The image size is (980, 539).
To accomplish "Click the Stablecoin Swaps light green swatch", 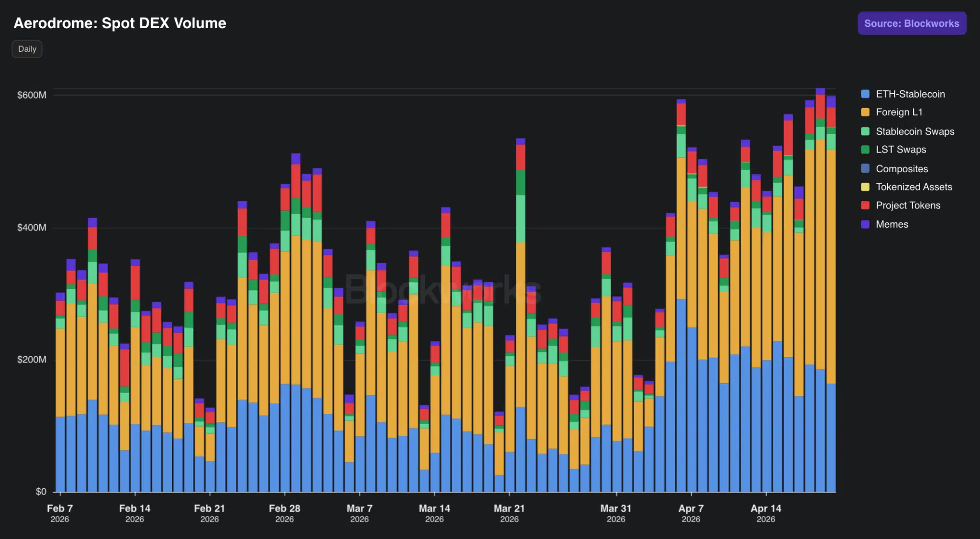I will (x=865, y=132).
